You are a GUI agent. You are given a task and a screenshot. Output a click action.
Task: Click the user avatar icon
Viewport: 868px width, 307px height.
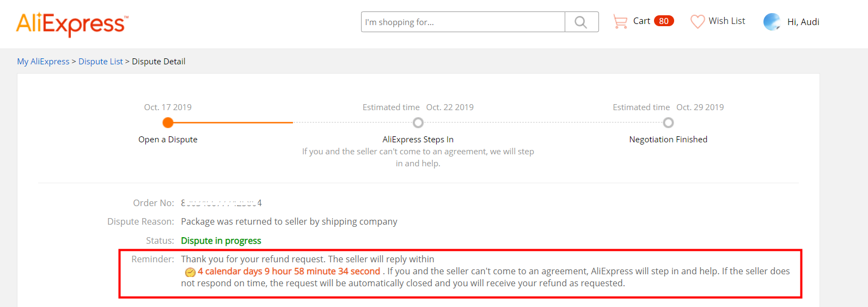click(x=772, y=22)
